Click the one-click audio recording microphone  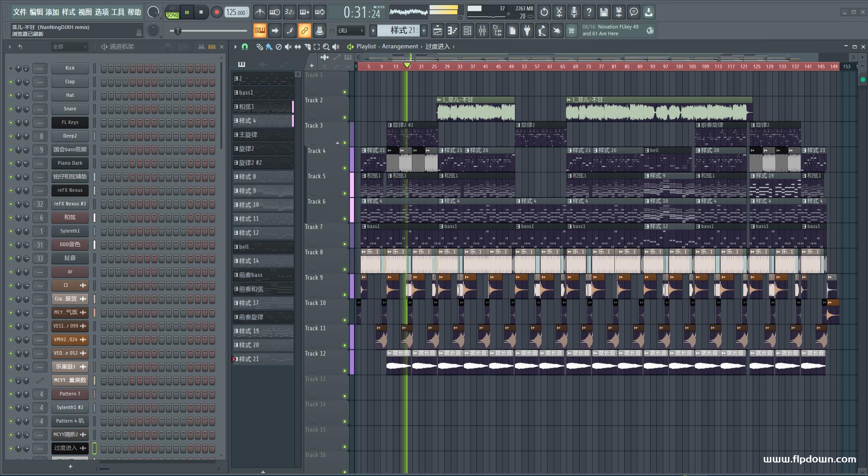pyautogui.click(x=574, y=12)
